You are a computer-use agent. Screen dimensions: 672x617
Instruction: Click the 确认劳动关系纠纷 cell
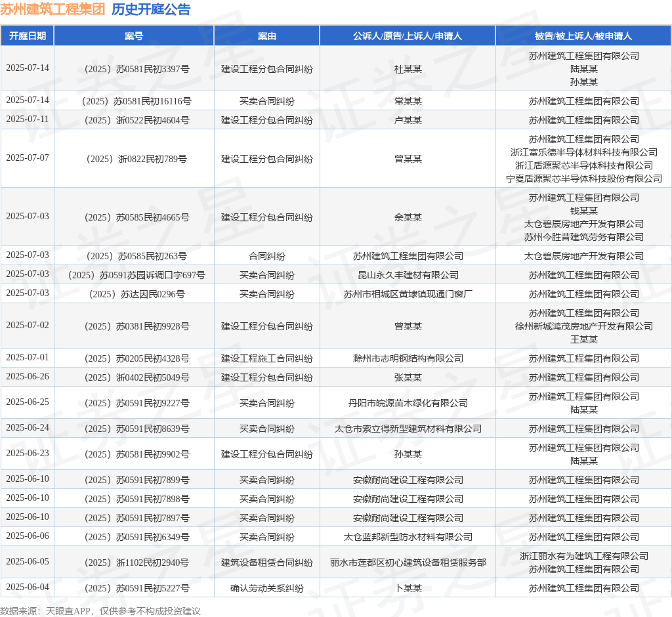tap(266, 588)
